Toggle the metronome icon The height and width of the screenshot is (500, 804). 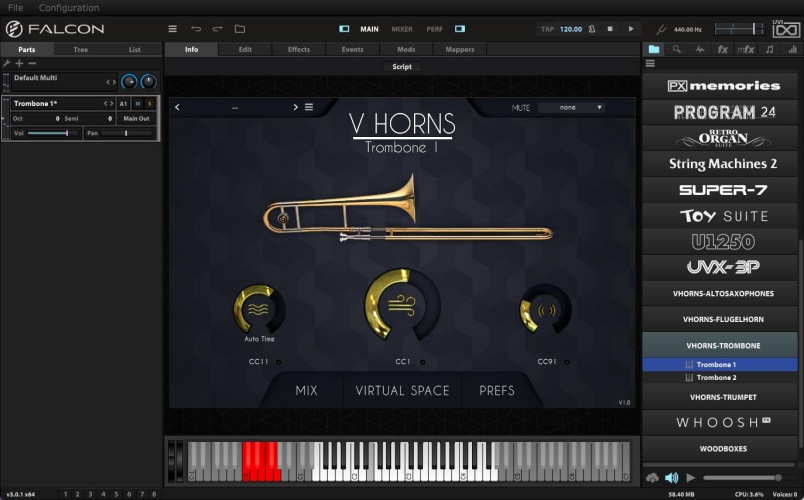[592, 29]
